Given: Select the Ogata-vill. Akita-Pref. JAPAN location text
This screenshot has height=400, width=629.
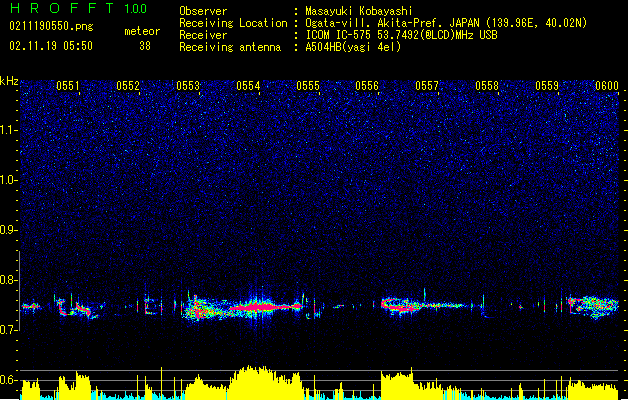Looking at the screenshot, I should point(446,23).
